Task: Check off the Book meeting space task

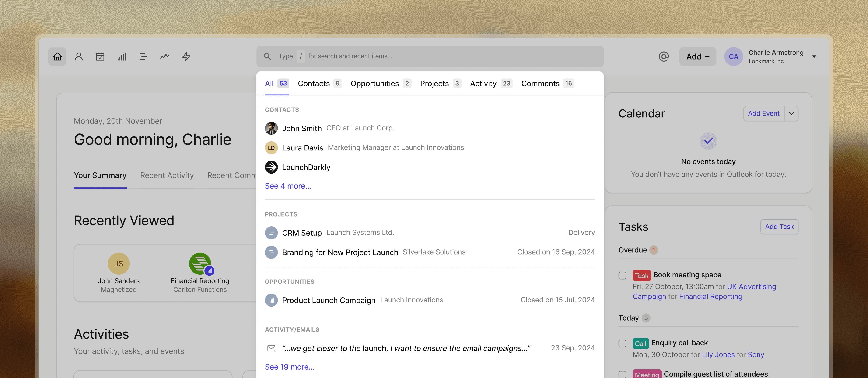Action: pyautogui.click(x=622, y=276)
